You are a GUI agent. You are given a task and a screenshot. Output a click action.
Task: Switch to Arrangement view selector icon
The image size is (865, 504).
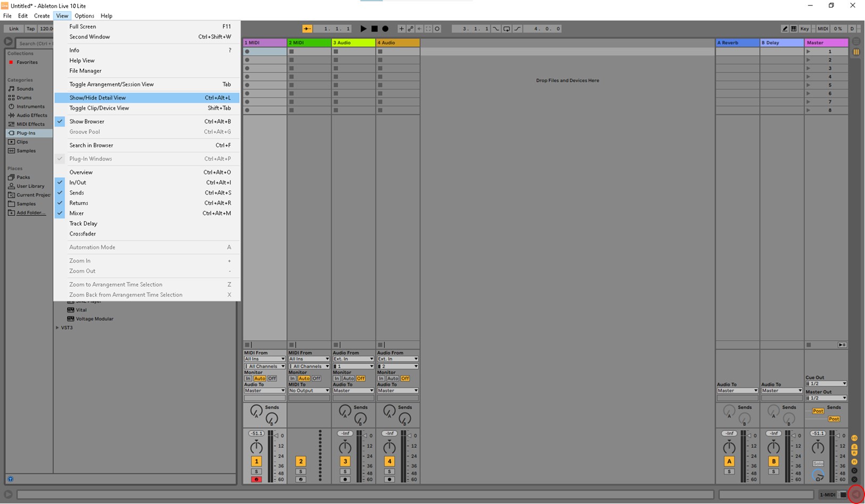pos(856,41)
